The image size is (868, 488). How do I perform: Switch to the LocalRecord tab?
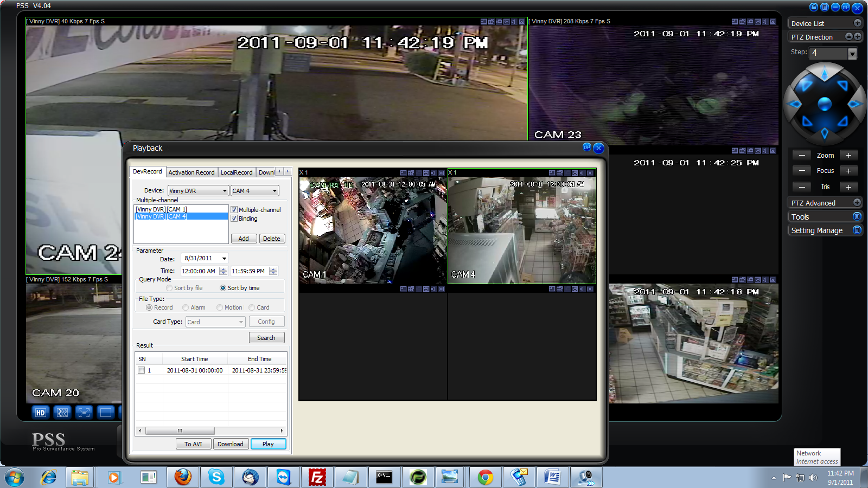click(237, 172)
